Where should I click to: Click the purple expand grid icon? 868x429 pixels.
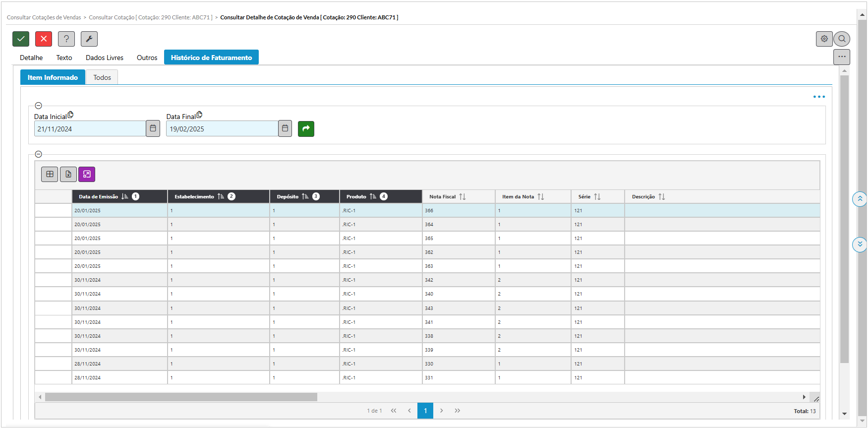(x=87, y=174)
